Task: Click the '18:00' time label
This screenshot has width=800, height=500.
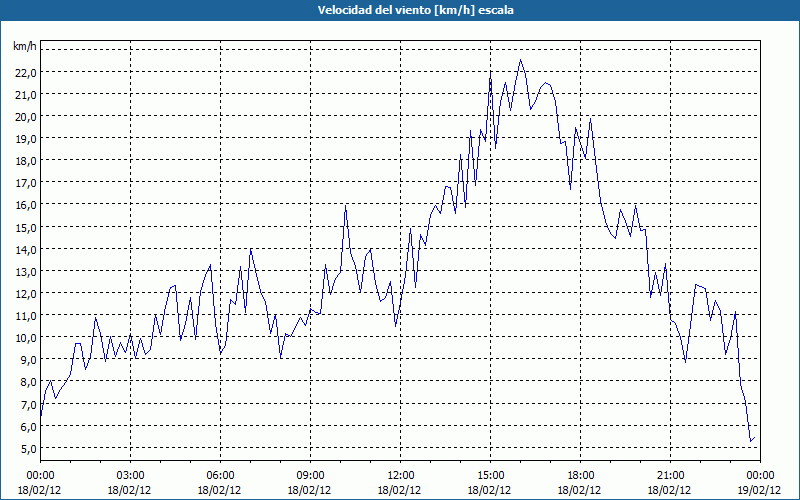Action: pyautogui.click(x=580, y=476)
